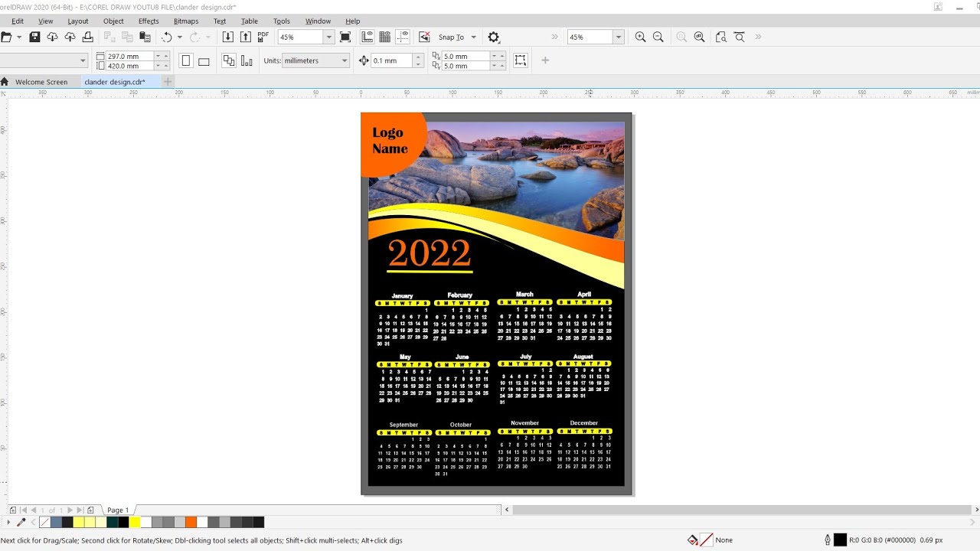Screen dimensions: 980x551
Task: Select Portrait page orientation
Action: (185, 60)
